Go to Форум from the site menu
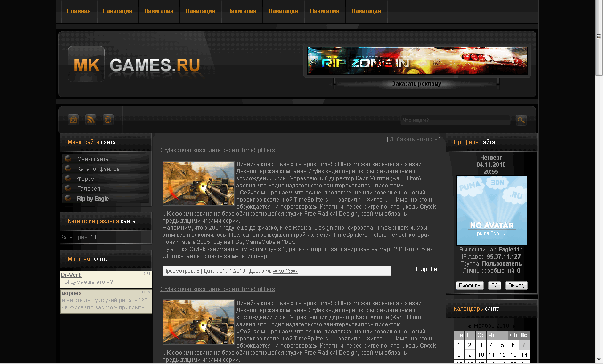 point(106,178)
